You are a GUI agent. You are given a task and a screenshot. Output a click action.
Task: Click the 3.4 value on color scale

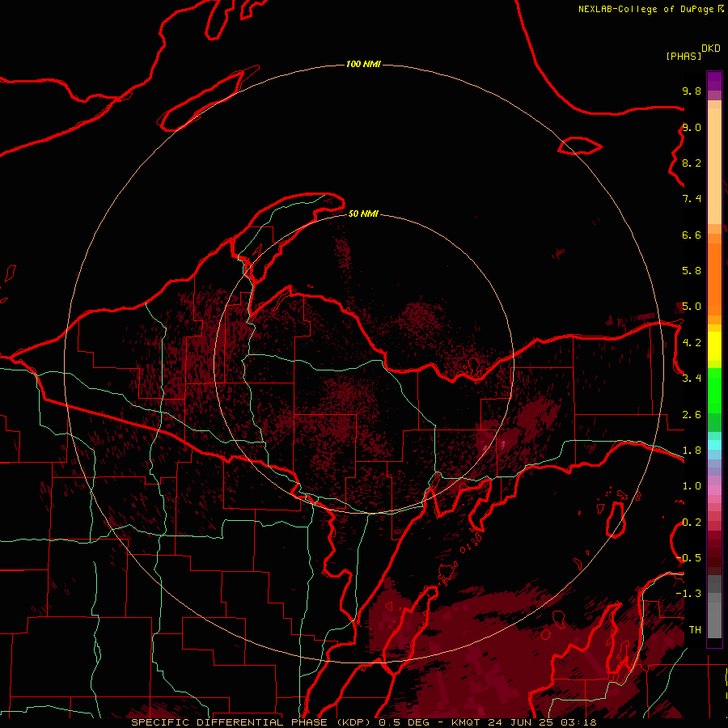point(692,379)
